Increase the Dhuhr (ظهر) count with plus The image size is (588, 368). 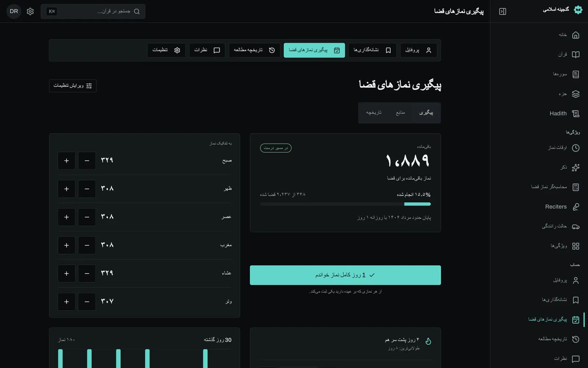click(67, 189)
